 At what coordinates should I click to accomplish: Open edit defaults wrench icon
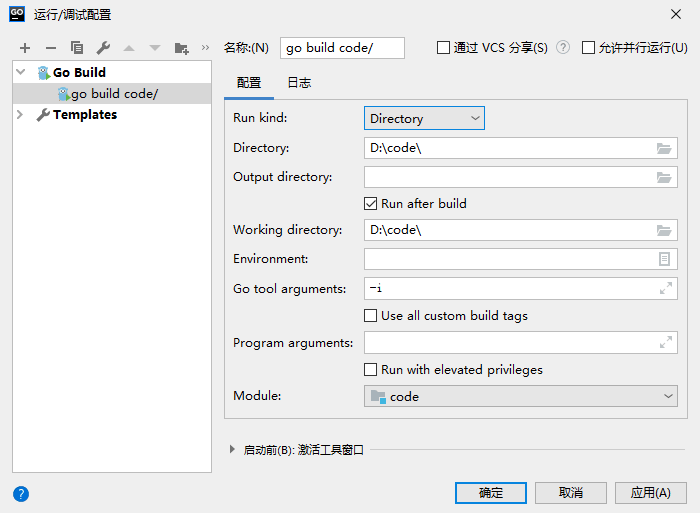(x=103, y=48)
